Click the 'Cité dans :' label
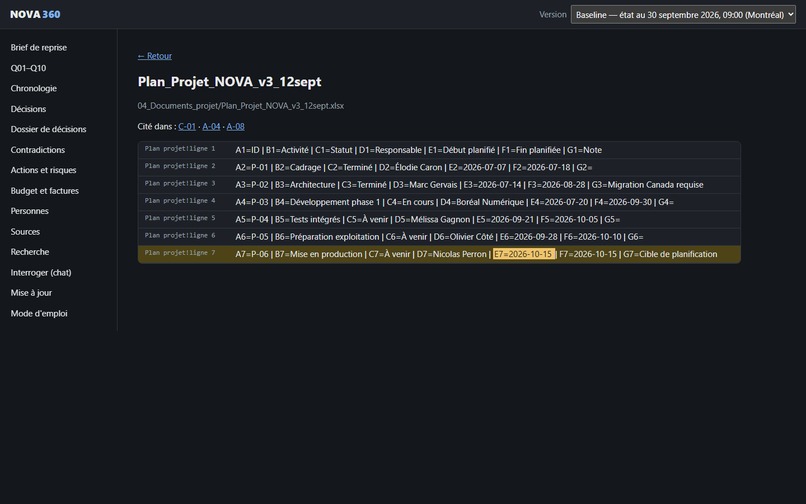 [x=156, y=127]
